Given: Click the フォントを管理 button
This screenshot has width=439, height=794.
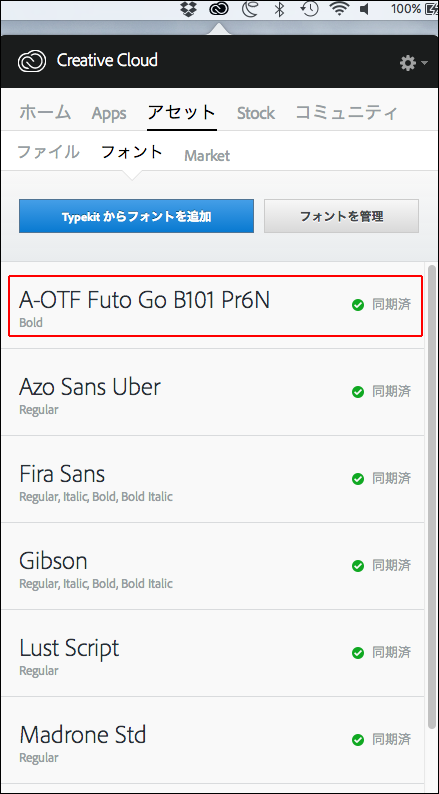Looking at the screenshot, I should (x=341, y=216).
